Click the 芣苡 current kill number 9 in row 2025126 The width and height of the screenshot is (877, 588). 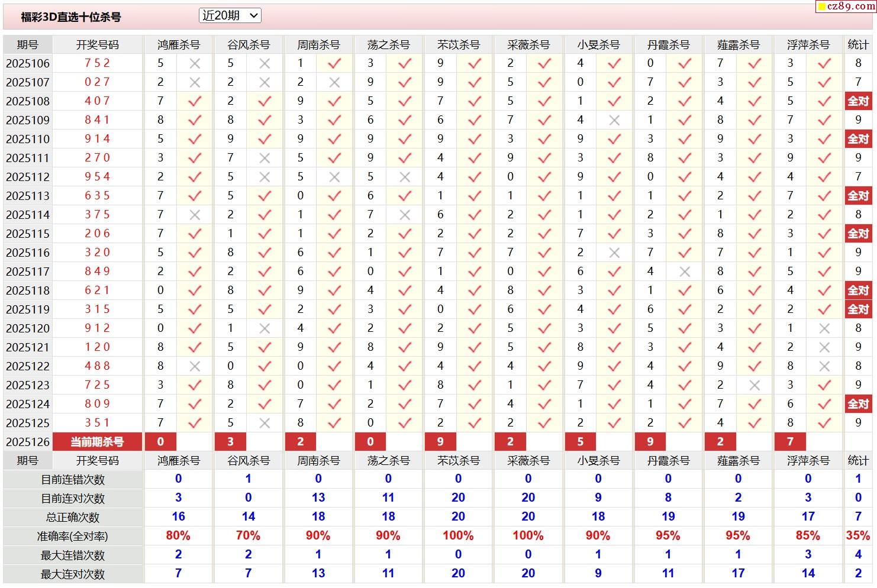coord(440,442)
